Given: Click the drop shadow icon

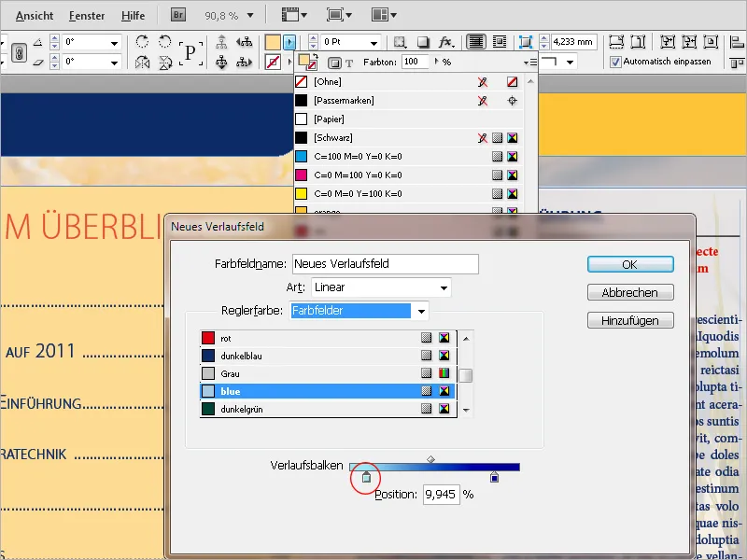Looking at the screenshot, I should pyautogui.click(x=423, y=42).
